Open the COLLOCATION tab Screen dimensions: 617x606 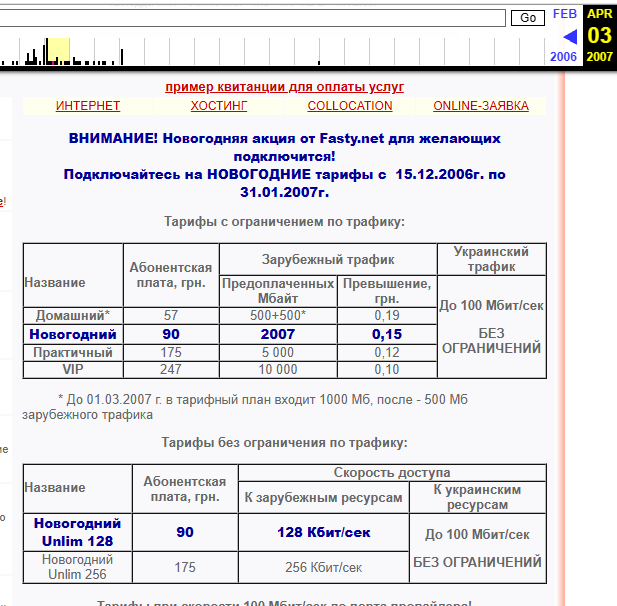point(350,105)
